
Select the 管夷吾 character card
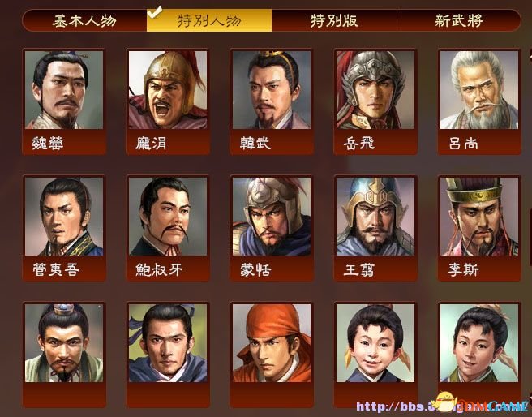(64, 228)
